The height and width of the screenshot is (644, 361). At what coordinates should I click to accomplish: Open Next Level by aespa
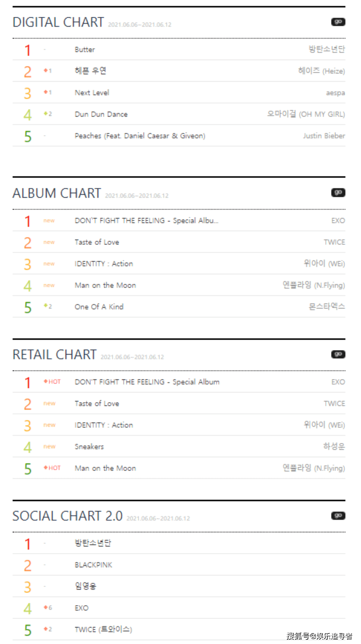click(x=92, y=93)
